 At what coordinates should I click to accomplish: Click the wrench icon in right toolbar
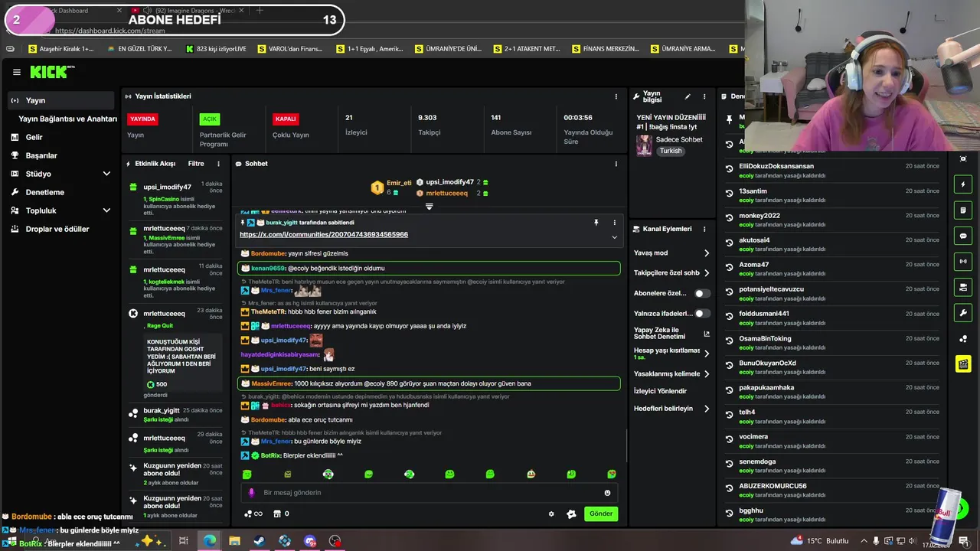pyautogui.click(x=963, y=313)
